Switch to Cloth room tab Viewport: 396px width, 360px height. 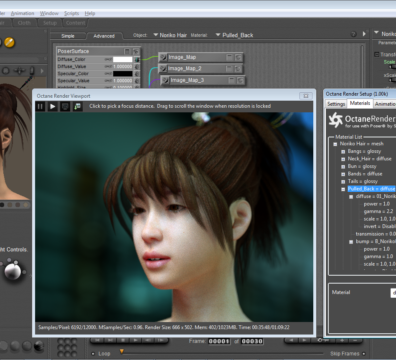[x=24, y=23]
